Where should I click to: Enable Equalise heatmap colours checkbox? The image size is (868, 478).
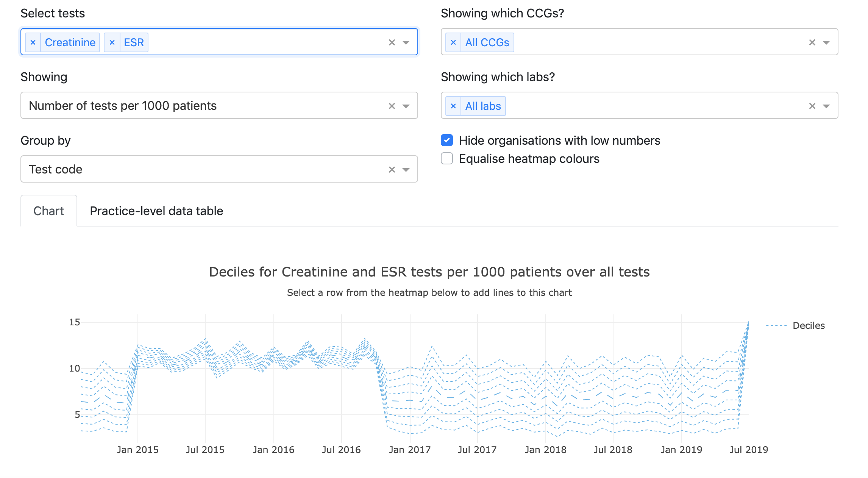[x=447, y=159]
